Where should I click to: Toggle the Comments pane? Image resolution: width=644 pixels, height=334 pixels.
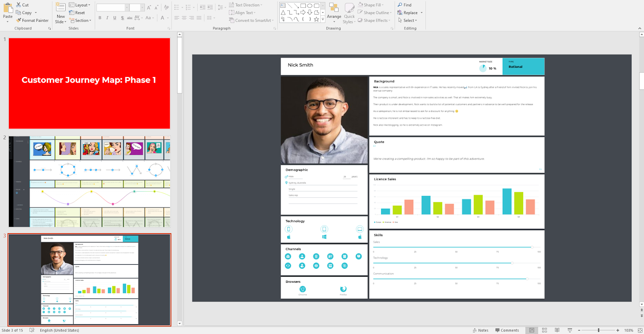[x=507, y=330]
